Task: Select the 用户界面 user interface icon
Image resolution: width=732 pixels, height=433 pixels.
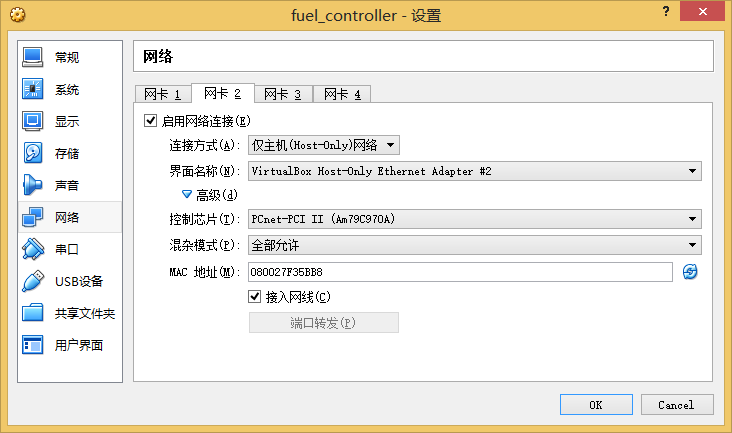Action: (33, 345)
